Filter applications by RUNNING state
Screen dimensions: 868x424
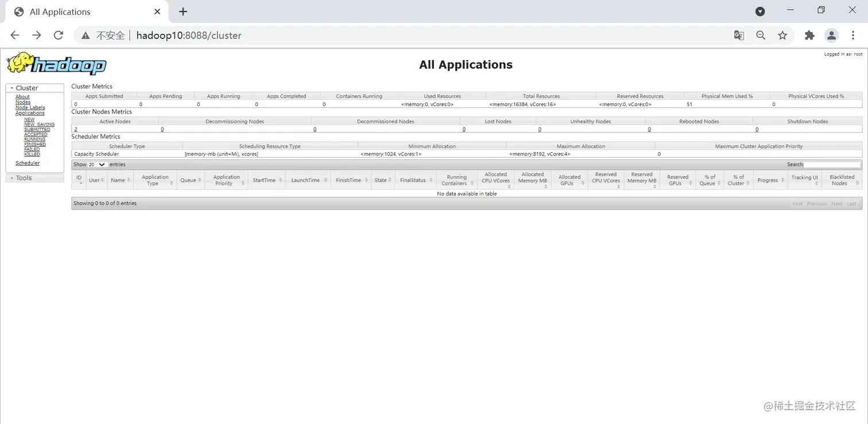tap(34, 139)
